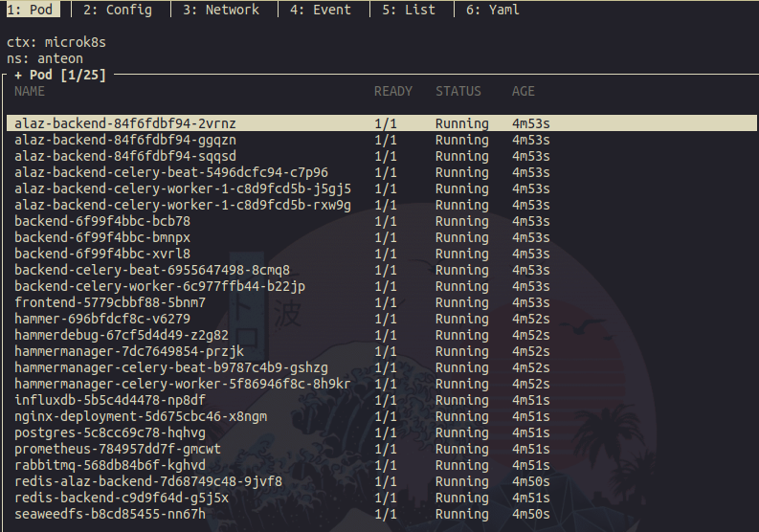Select pod redis-alaz-backend-7d68749c48-9jvf8

tap(382, 481)
